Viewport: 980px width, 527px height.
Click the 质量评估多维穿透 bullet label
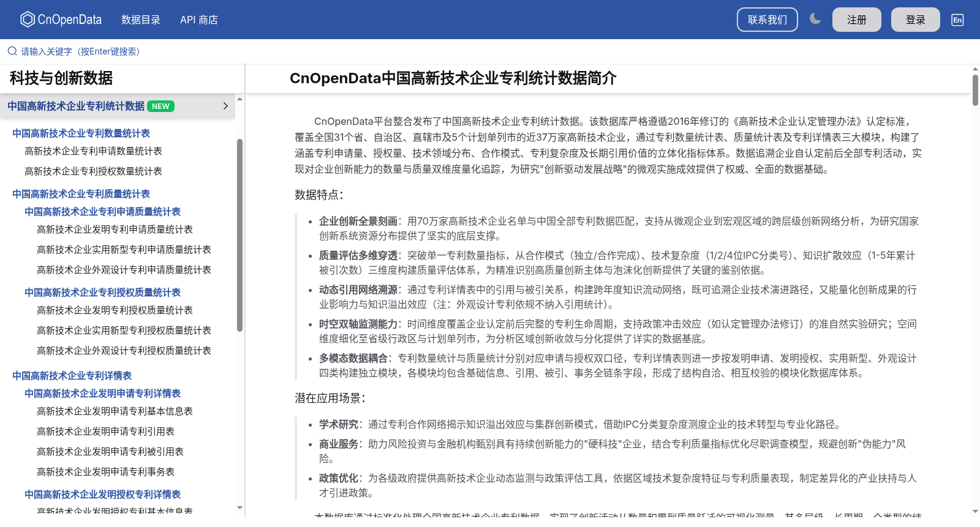pyautogui.click(x=358, y=255)
